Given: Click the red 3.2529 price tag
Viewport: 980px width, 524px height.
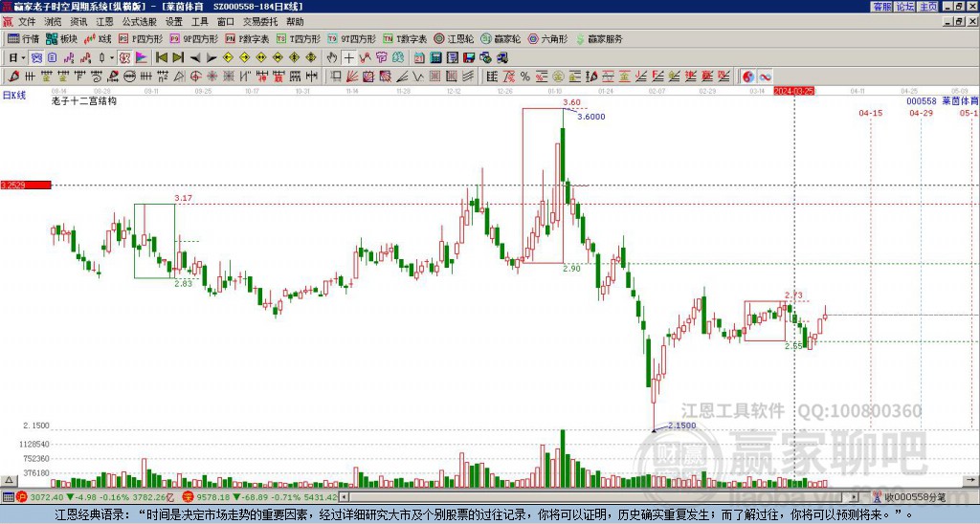Looking at the screenshot, I should 26,185.
